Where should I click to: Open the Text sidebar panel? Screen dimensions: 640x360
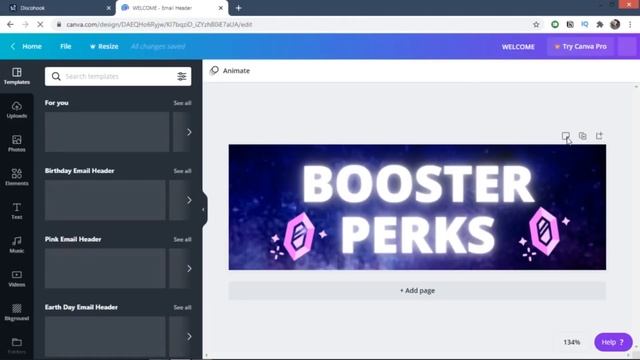coord(17,211)
